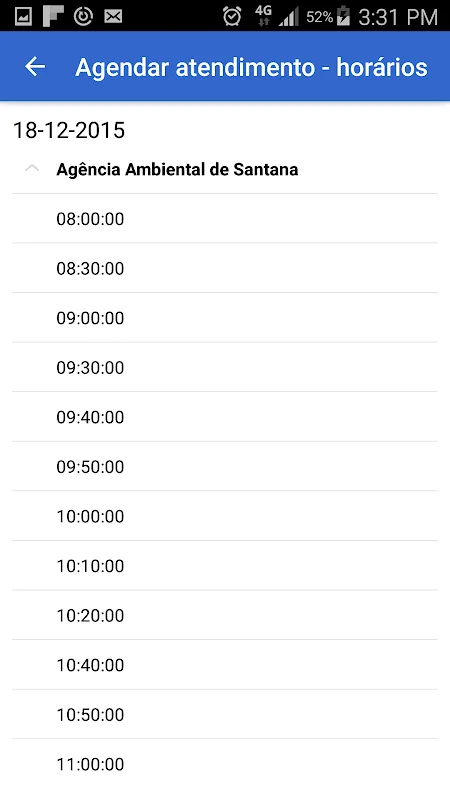450x800 pixels.
Task: Tap the image notification icon
Action: [x=23, y=16]
